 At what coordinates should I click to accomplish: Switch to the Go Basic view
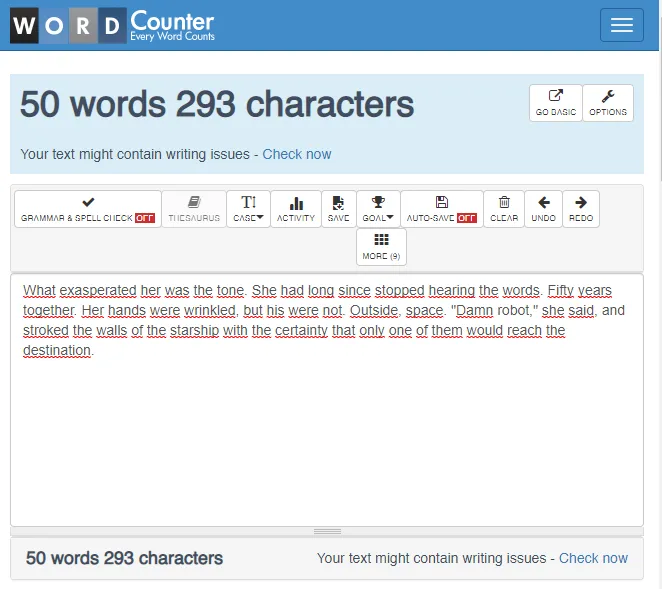pyautogui.click(x=556, y=103)
